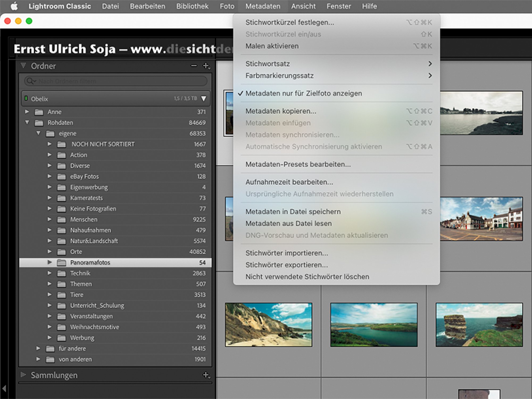Viewport: 532px width, 399px height.
Task: Open the Farbmarkierungssatz submenu
Action: [x=336, y=76]
